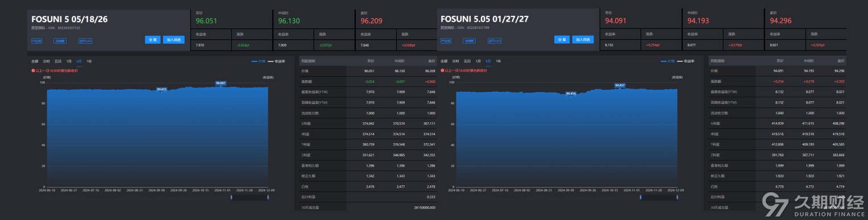Click first blue tag under FOSUNI 5.05 01/27/27
The image size is (868, 220).
446,41
